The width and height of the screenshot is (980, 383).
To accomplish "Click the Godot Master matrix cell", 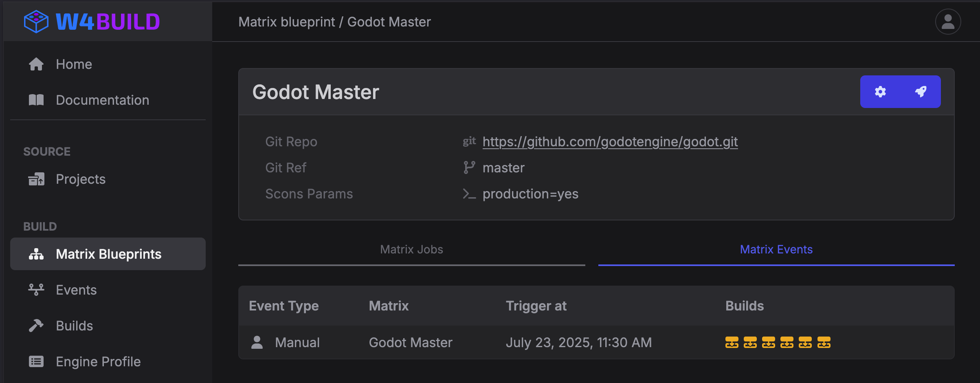I will click(x=411, y=342).
